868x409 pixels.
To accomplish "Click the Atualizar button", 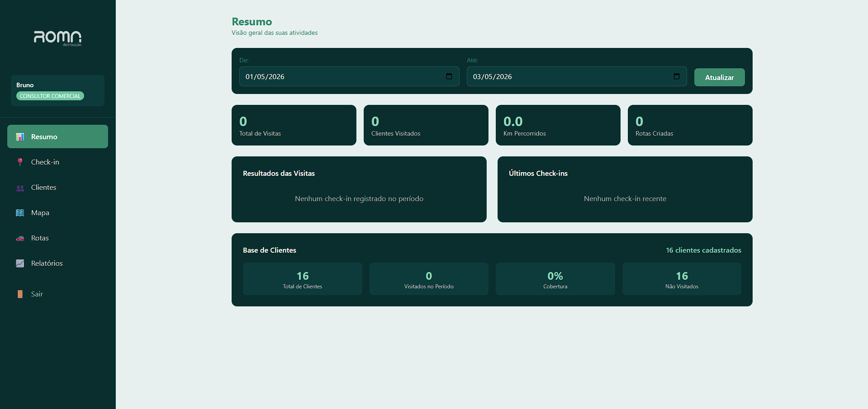I will pos(719,77).
